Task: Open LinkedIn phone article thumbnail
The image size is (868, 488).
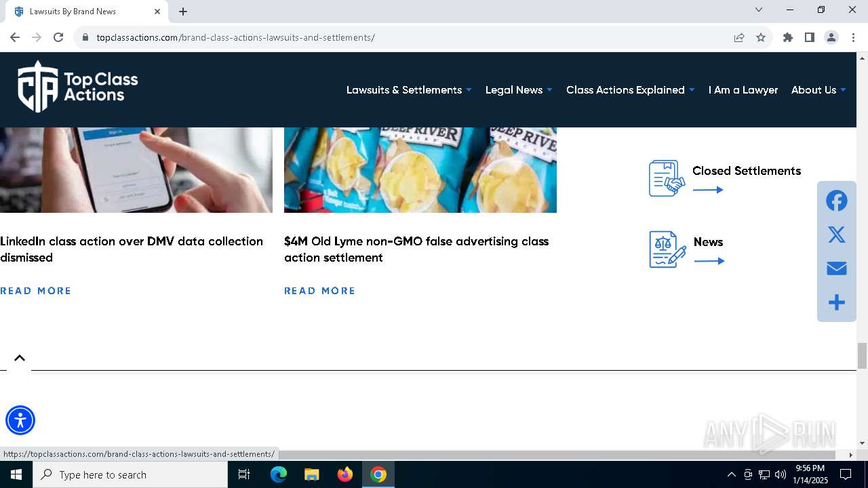Action: point(136,170)
